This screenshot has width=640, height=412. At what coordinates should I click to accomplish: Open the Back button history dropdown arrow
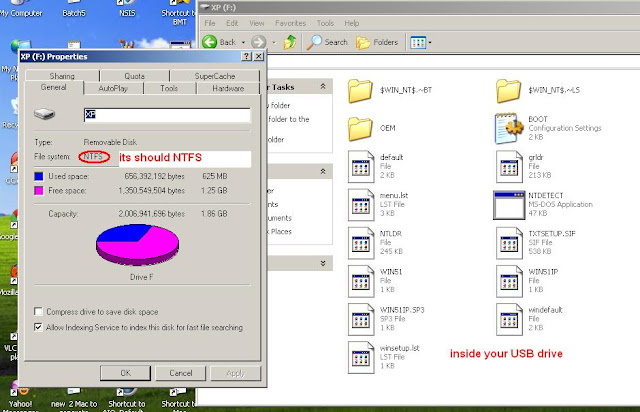point(243,42)
